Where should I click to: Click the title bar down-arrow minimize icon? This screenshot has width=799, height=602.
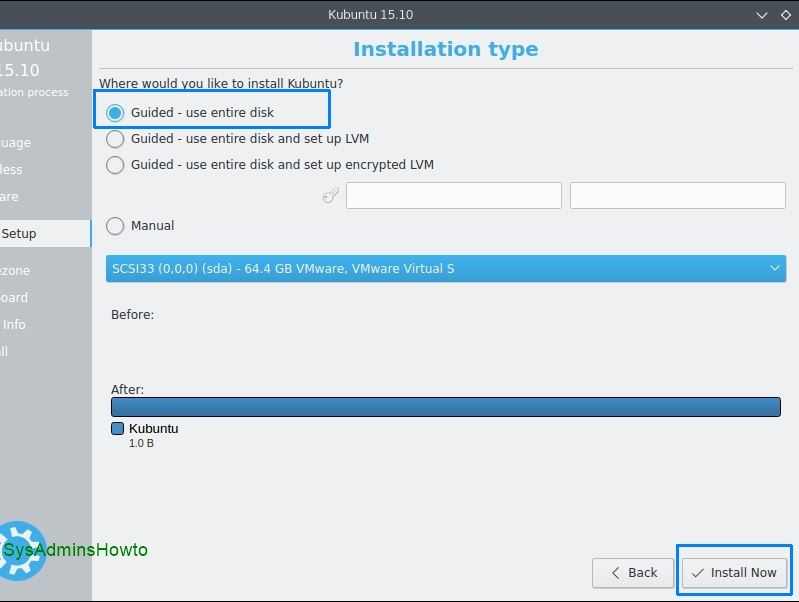(x=760, y=15)
